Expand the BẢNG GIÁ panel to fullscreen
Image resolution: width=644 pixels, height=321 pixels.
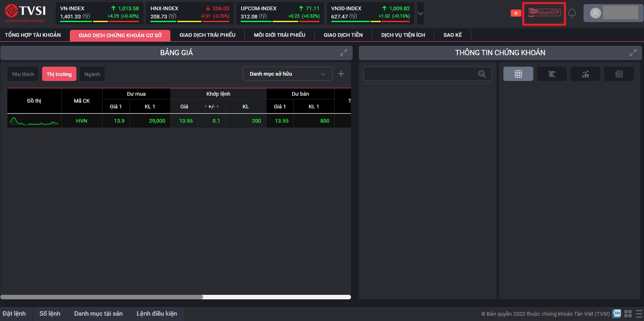[344, 53]
